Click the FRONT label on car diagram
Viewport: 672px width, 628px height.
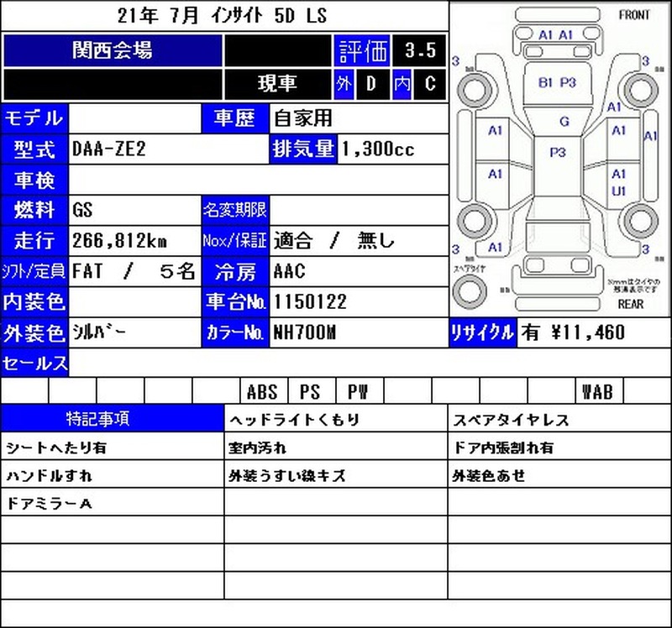tap(634, 15)
